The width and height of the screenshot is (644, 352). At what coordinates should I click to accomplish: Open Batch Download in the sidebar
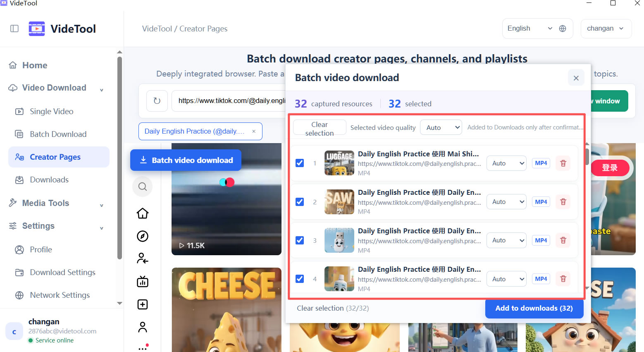pyautogui.click(x=58, y=134)
